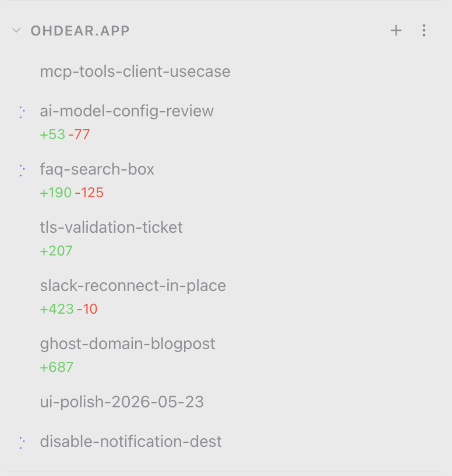Click the loading dots beside disable-notification-dest
The image size is (452, 476).
coord(22,443)
